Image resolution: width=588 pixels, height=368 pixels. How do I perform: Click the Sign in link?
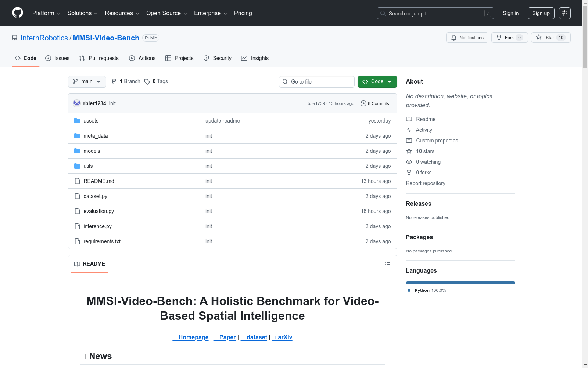coord(511,13)
